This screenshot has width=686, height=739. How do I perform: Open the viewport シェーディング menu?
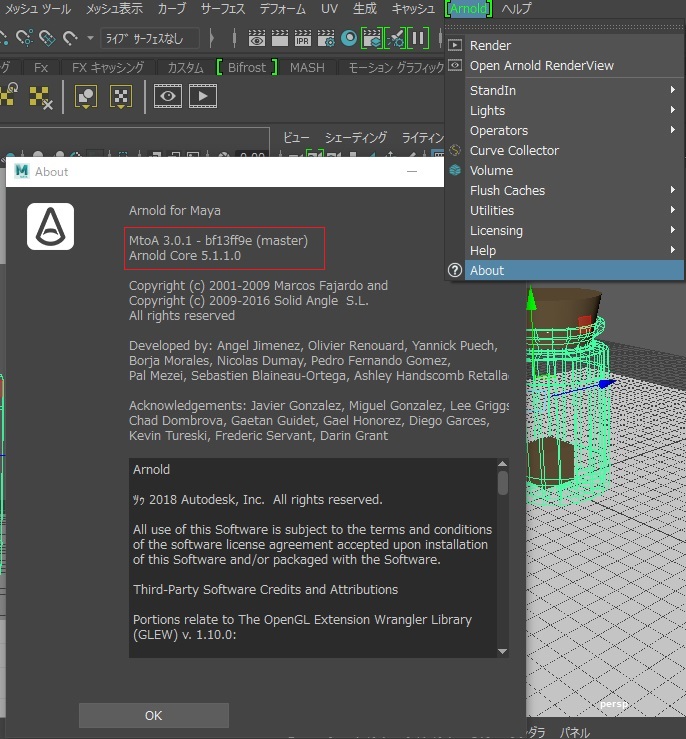pos(356,138)
